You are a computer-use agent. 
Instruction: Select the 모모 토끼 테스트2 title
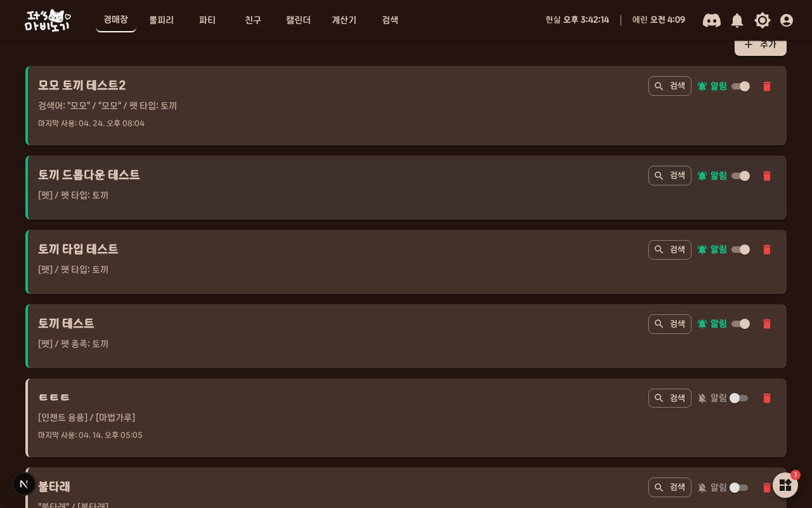point(82,85)
